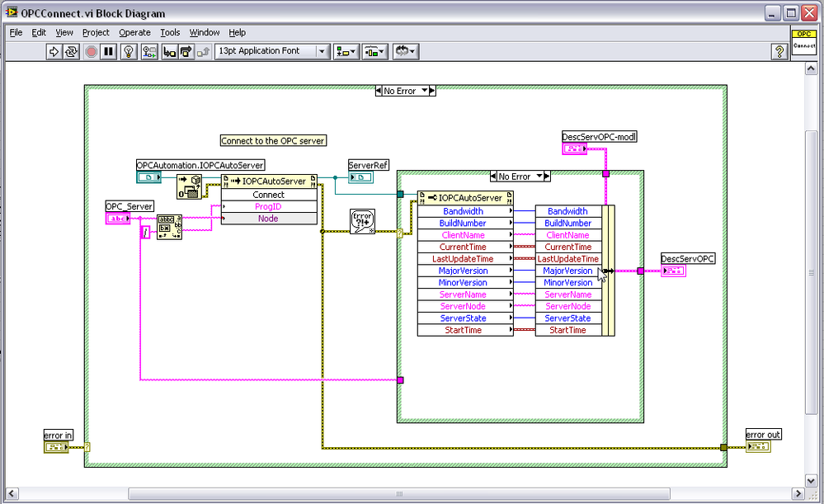
Task: Select the Error dialog handler node
Action: [x=363, y=221]
